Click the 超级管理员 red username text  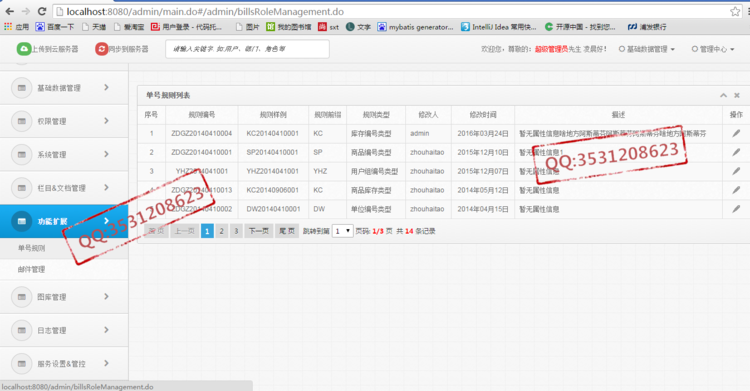coord(551,49)
